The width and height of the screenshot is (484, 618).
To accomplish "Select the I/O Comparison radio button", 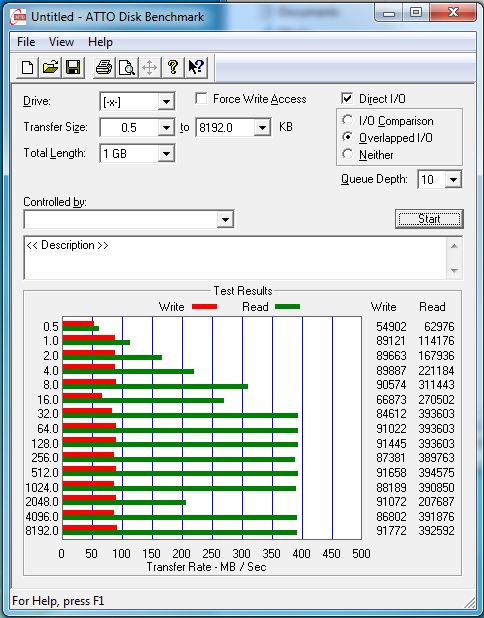I will click(x=348, y=120).
